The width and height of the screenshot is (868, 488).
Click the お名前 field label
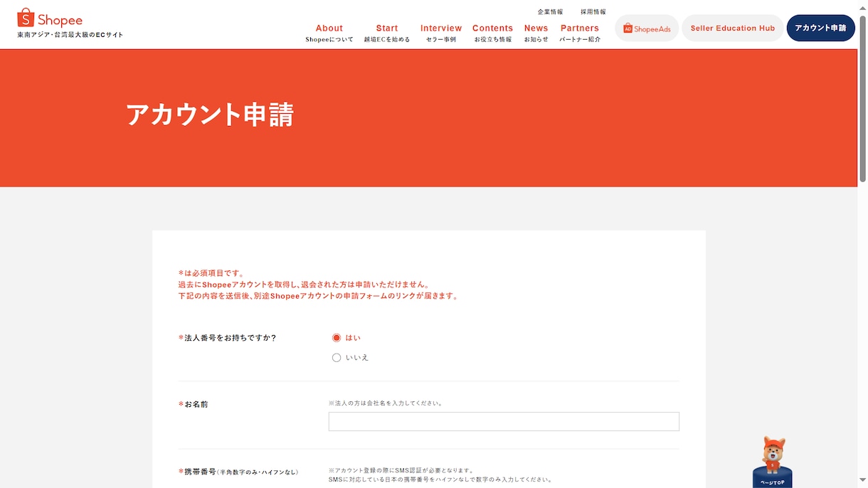tap(193, 404)
